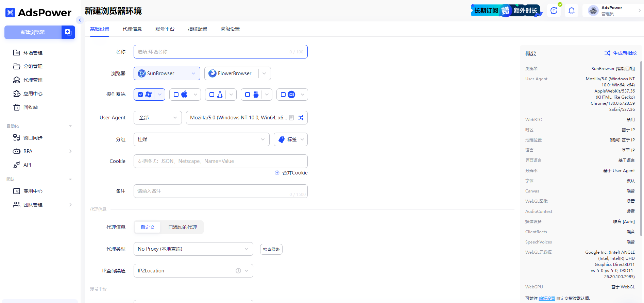Open the Linux version dropdown arrow
The width and height of the screenshot is (644, 303).
pyautogui.click(x=231, y=95)
